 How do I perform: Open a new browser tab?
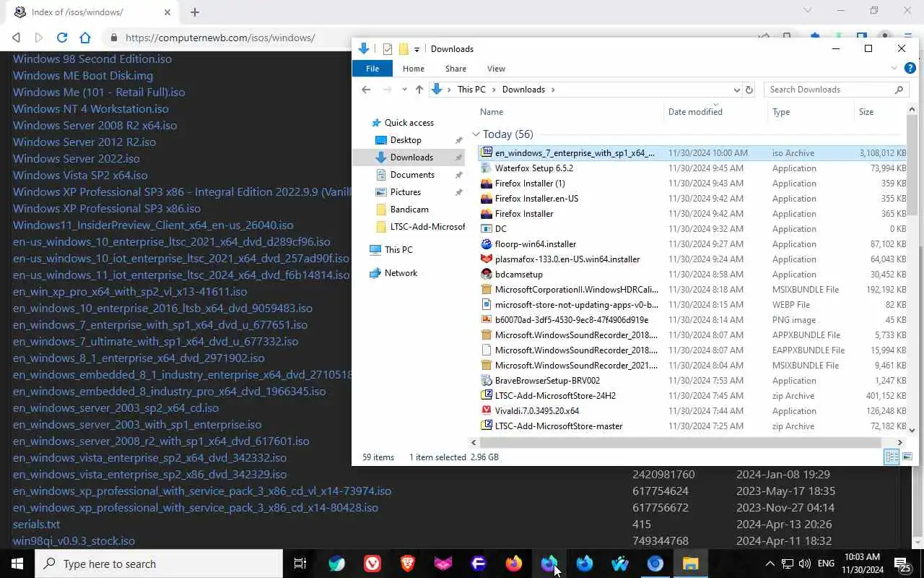pos(195,12)
